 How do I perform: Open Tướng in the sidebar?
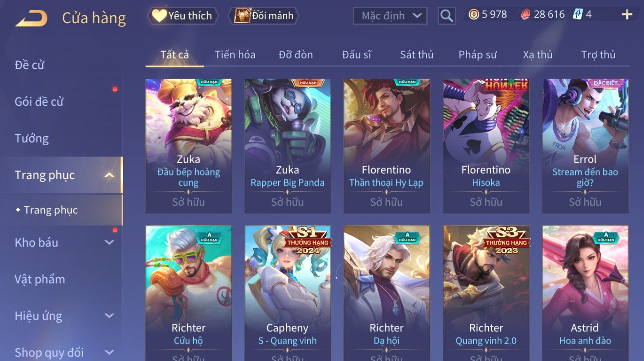pos(32,138)
